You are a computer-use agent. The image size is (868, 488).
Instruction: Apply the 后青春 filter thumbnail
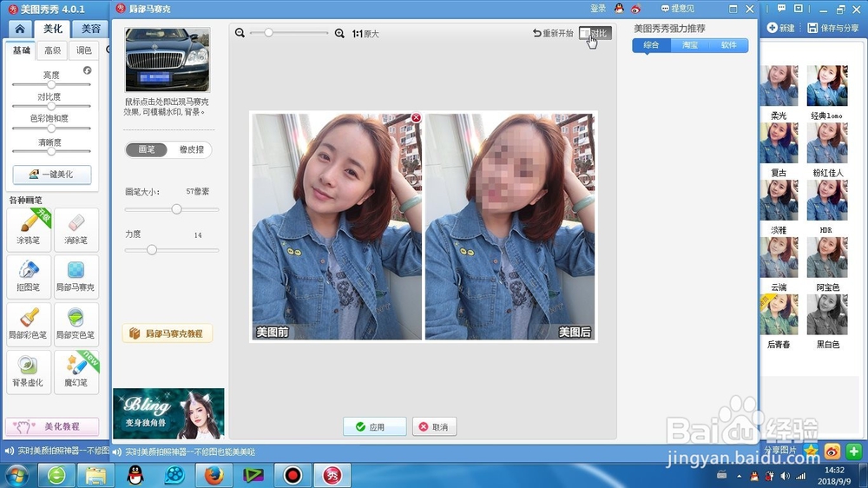(779, 314)
